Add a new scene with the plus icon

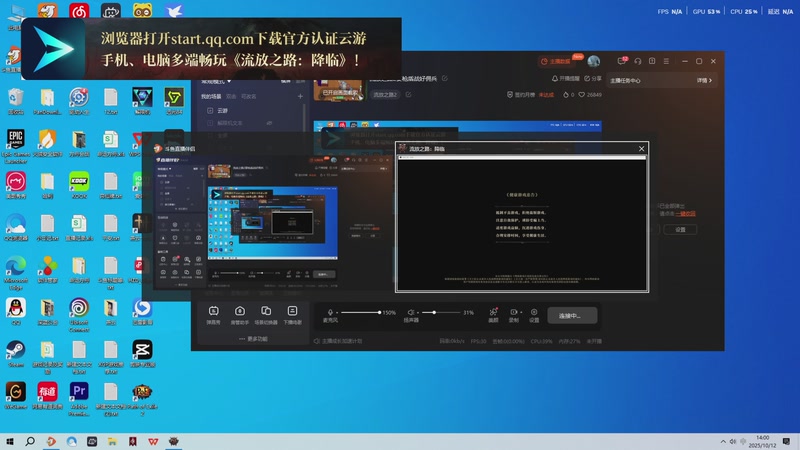tap(300, 96)
